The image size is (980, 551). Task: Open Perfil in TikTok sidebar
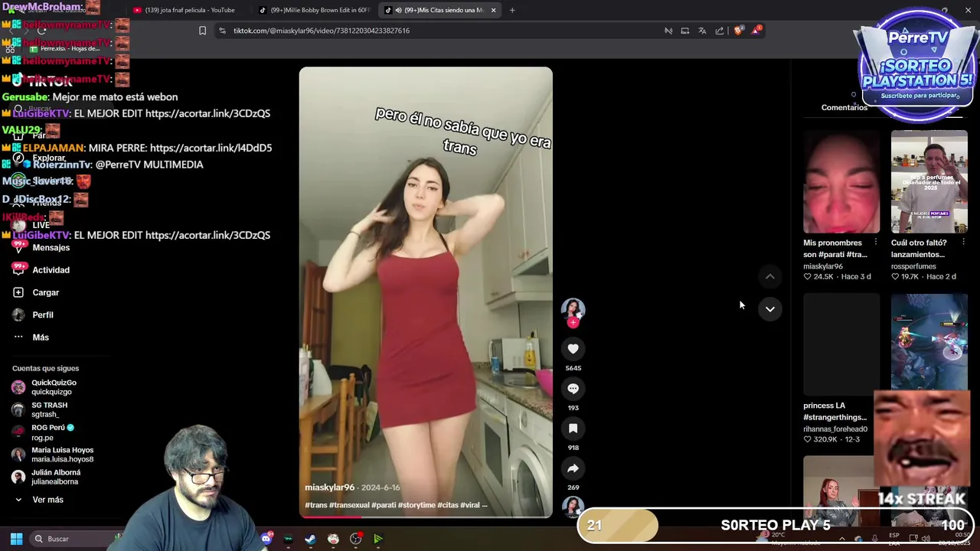pos(33,315)
